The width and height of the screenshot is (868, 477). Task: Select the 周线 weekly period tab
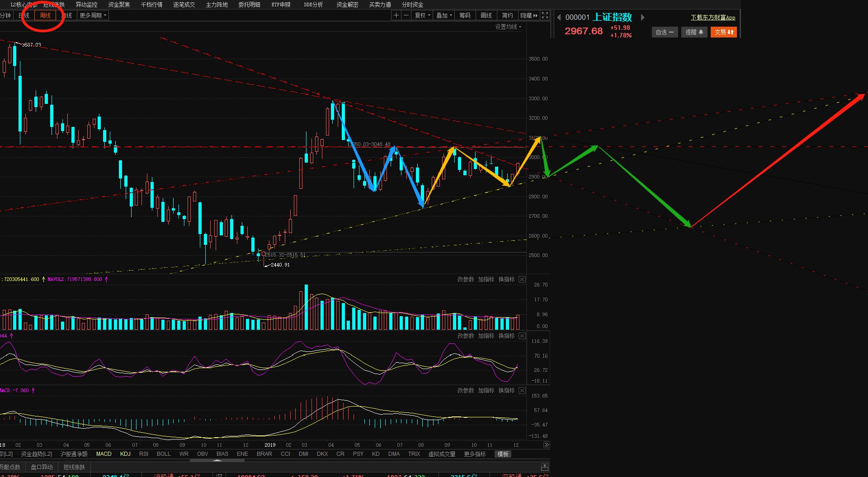45,15
